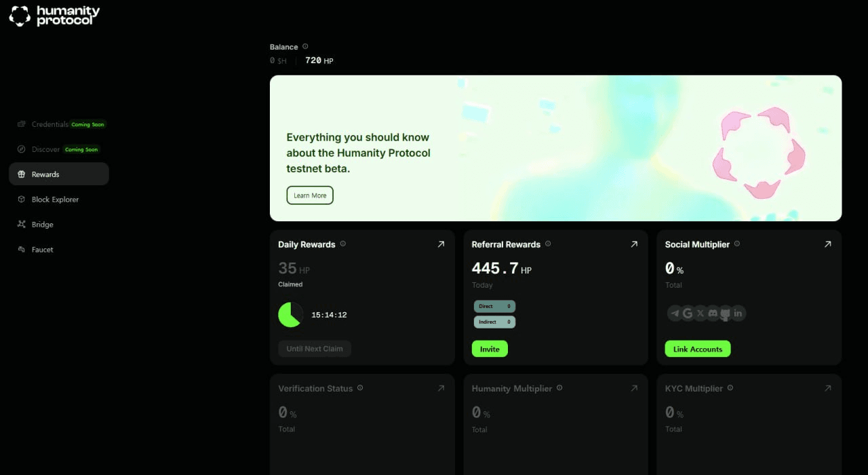The width and height of the screenshot is (868, 475).
Task: Click the 15:14:12 countdown timer
Action: [329, 315]
